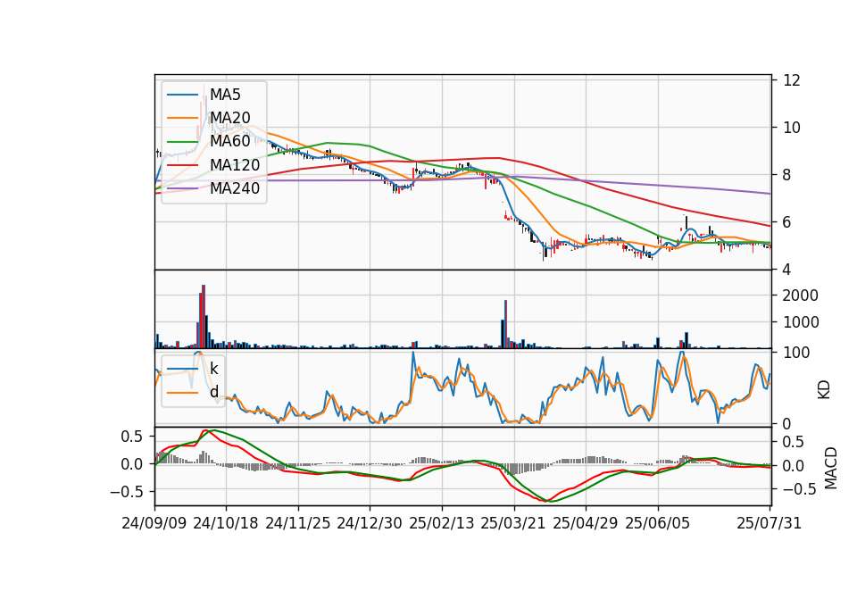
Task: Click the left MACD axis value 0.0
Action: [132, 464]
